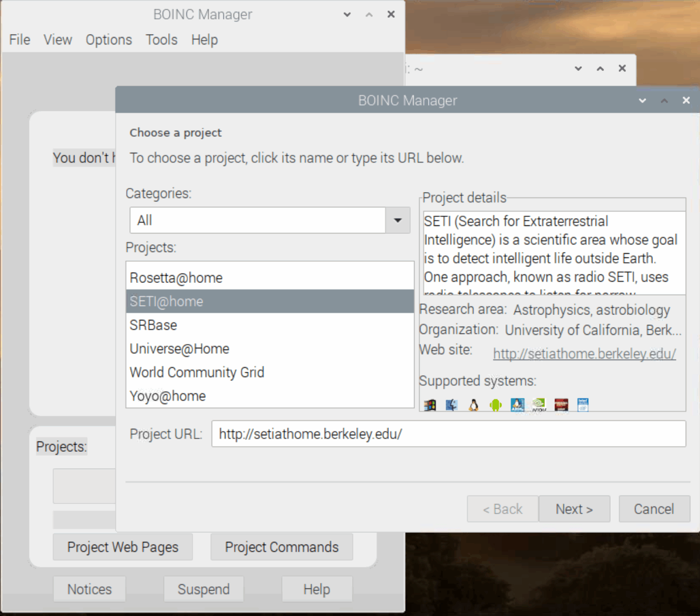Select the Linux Tux icon under Supported systems
The width and height of the screenshot is (700, 616).
(473, 404)
